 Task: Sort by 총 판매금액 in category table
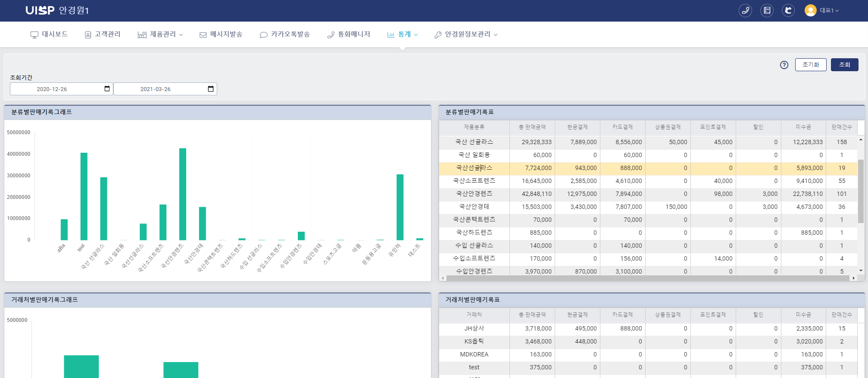[532, 127]
